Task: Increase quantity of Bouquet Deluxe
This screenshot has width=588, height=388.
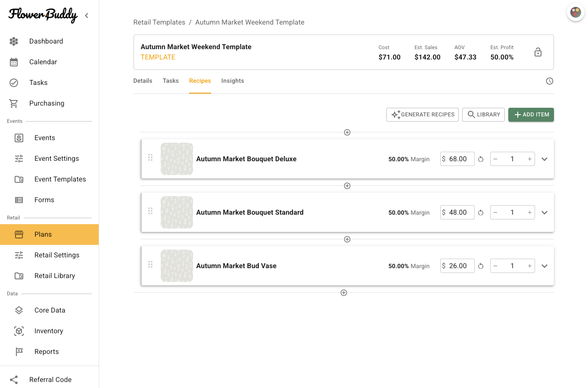Action: click(529, 159)
